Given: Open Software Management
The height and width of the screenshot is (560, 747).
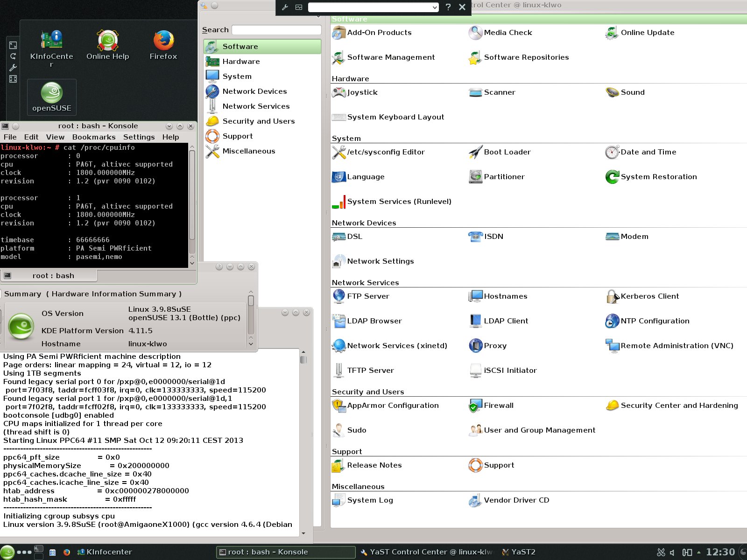Looking at the screenshot, I should point(383,57).
